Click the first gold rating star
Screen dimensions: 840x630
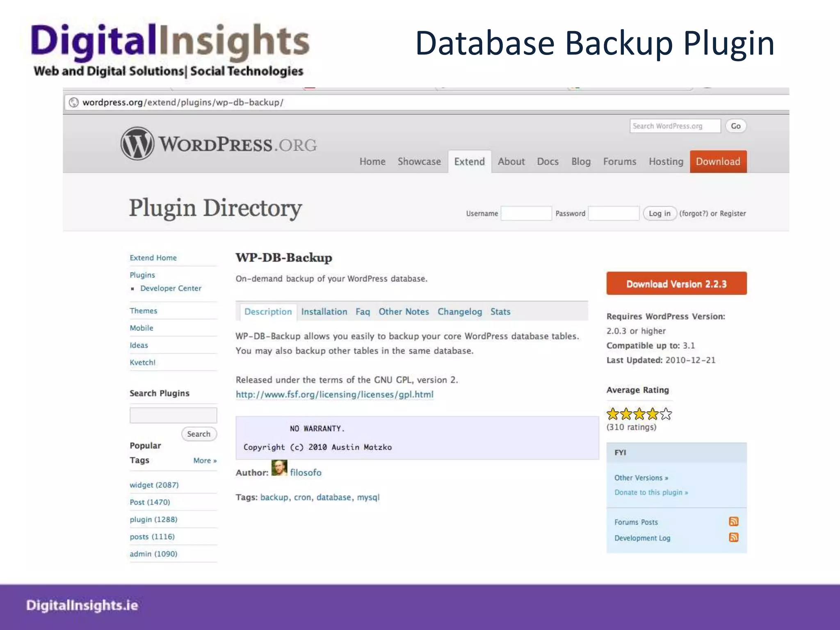point(613,414)
